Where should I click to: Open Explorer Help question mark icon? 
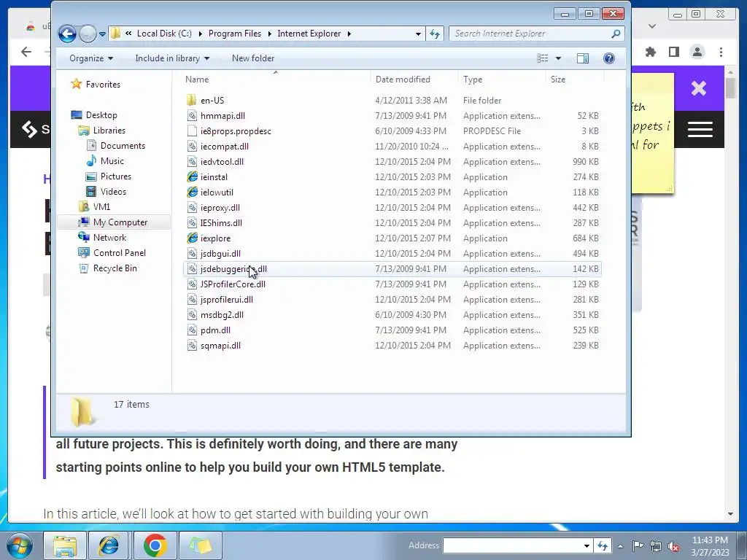[x=609, y=58]
